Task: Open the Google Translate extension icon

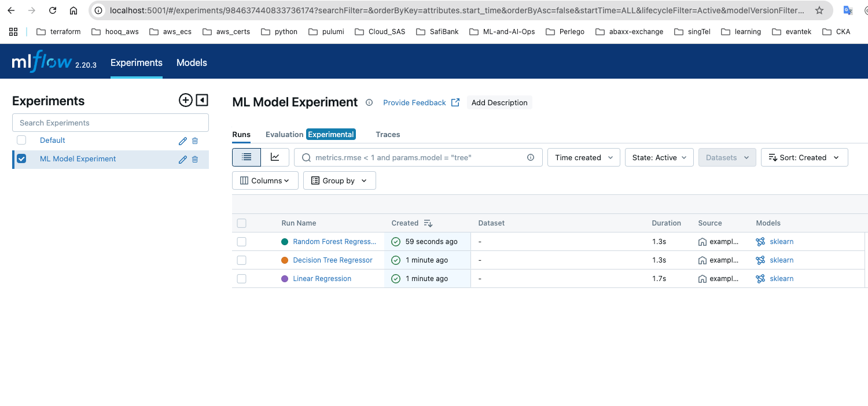Action: pos(848,10)
